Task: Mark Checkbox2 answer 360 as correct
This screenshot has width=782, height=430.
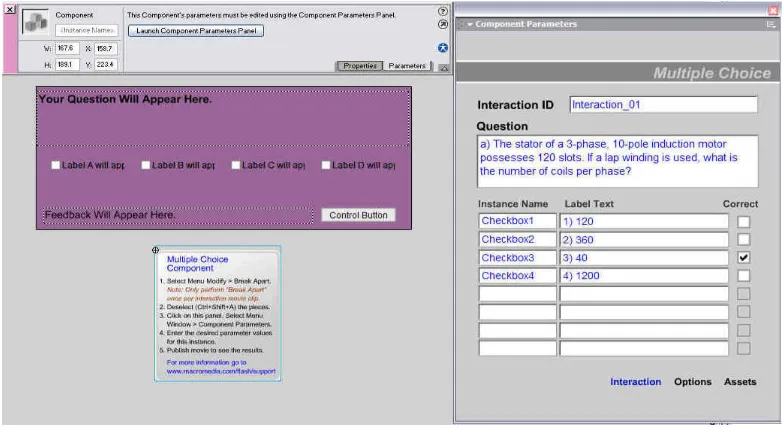Action: (x=744, y=239)
